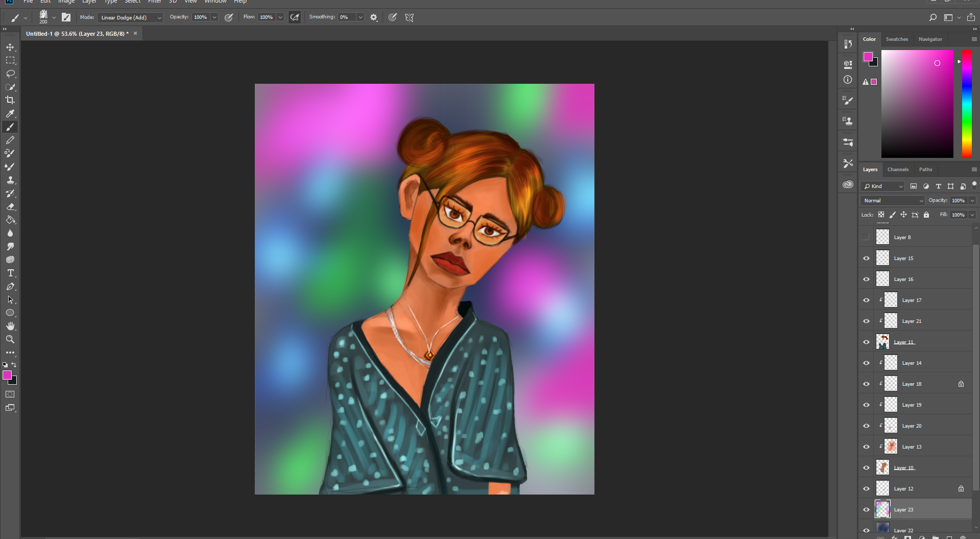
Task: Select the Clone Stamp tool
Action: tap(10, 180)
